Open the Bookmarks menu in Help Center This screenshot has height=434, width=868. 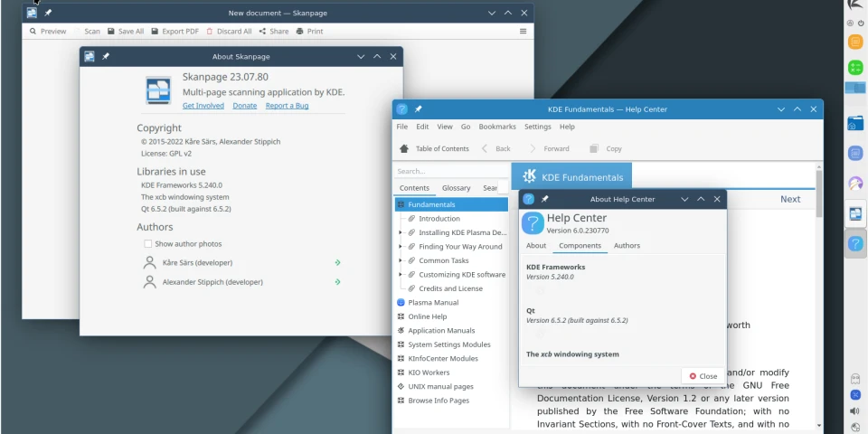tap(497, 127)
